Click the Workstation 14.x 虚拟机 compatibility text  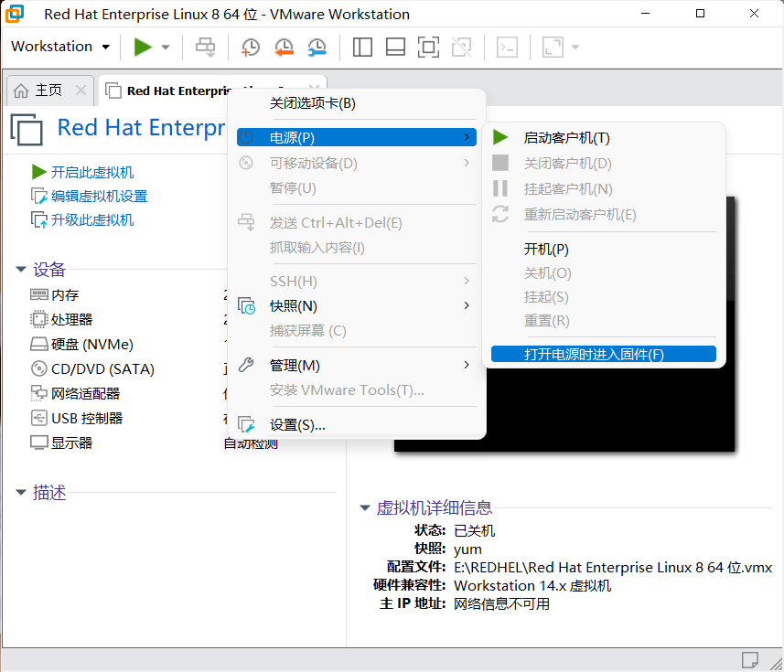pos(532,585)
